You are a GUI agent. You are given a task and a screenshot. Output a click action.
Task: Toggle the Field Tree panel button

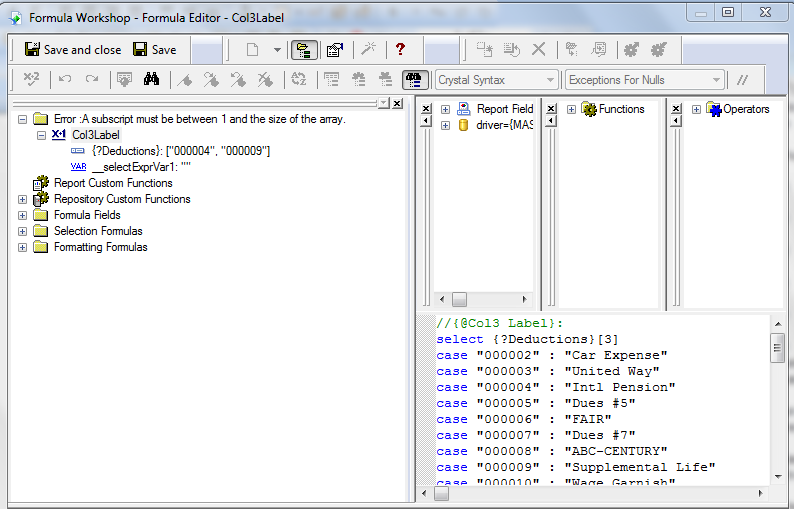332,80
